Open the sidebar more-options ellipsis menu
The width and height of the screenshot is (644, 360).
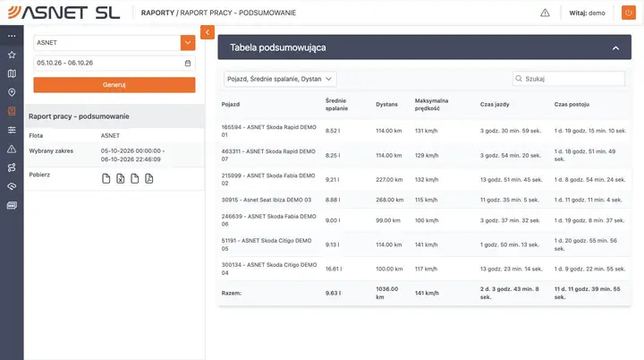[x=12, y=36]
